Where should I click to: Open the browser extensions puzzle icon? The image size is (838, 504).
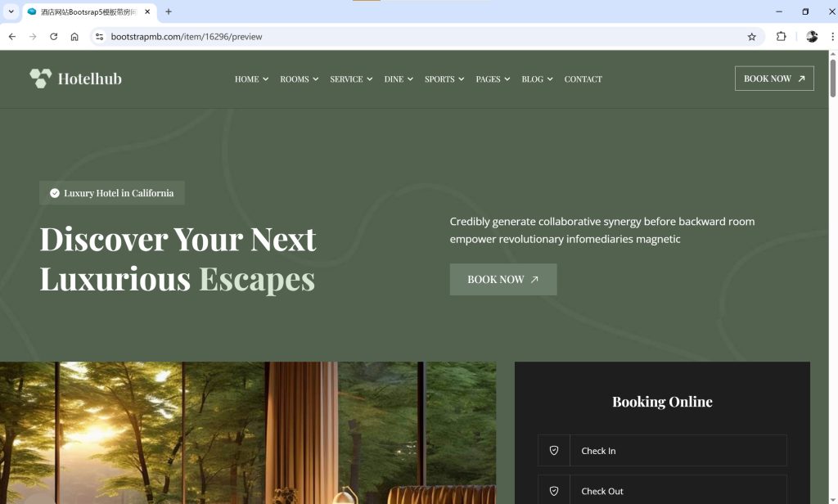tap(781, 36)
